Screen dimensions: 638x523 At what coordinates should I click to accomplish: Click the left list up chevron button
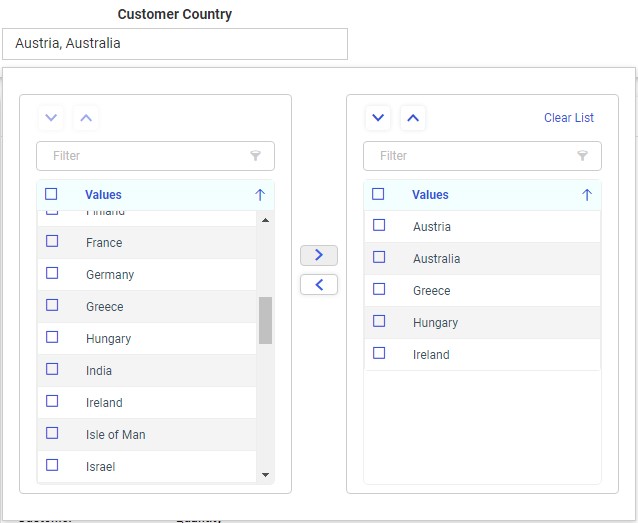tap(87, 118)
